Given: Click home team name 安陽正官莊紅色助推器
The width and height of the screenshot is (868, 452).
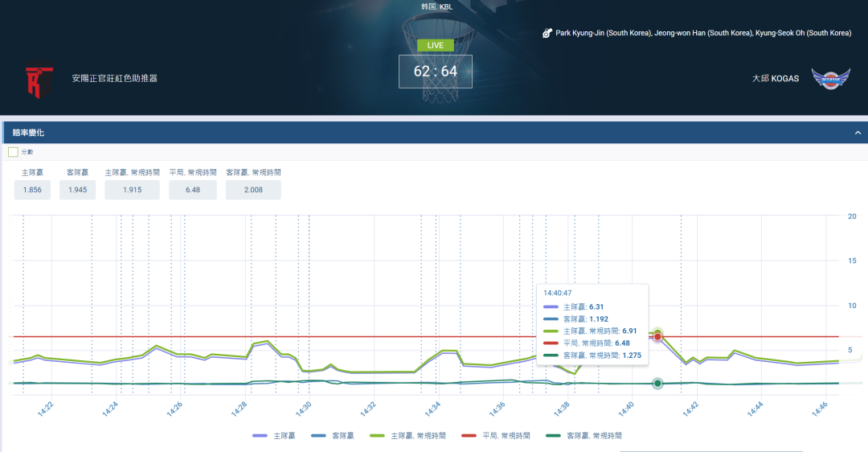Looking at the screenshot, I should 115,79.
